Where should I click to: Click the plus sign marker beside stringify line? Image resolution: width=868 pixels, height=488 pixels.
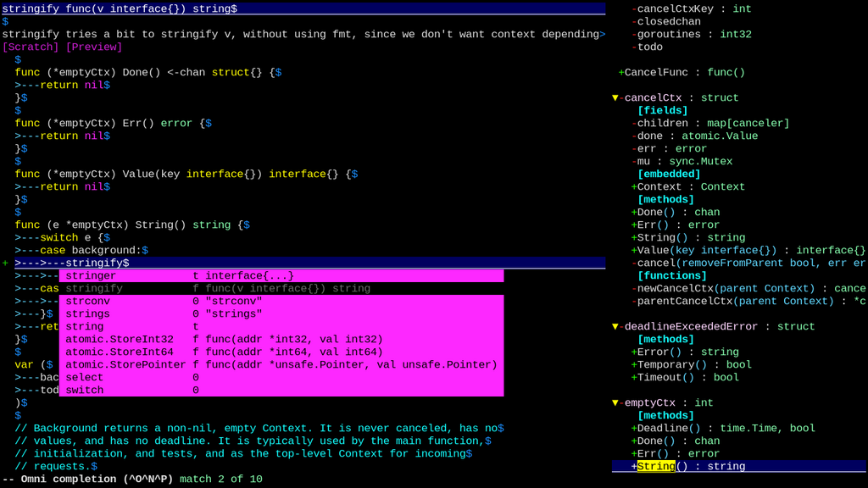[5, 263]
